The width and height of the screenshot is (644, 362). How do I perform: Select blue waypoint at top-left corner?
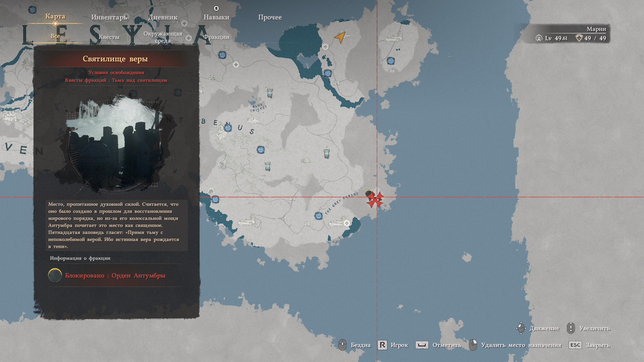pyautogui.click(x=32, y=10)
